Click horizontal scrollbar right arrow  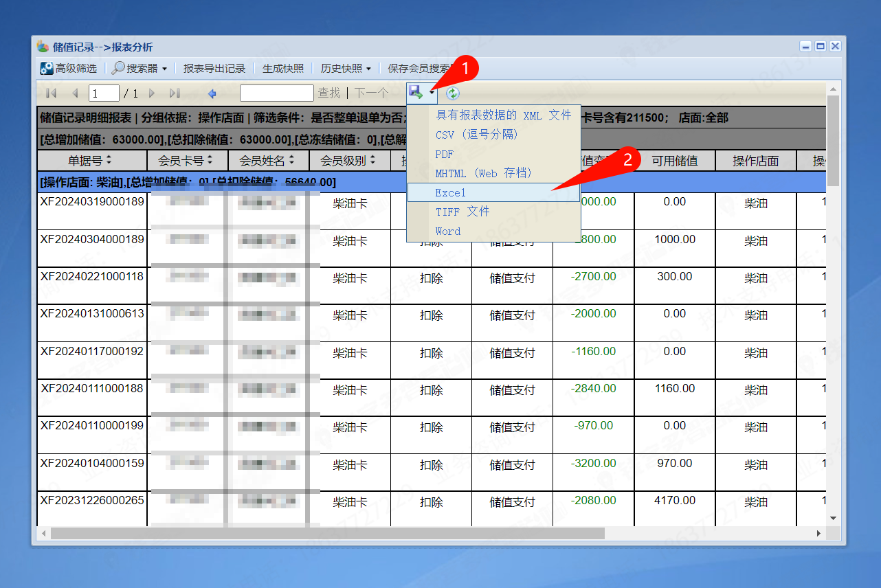click(818, 533)
